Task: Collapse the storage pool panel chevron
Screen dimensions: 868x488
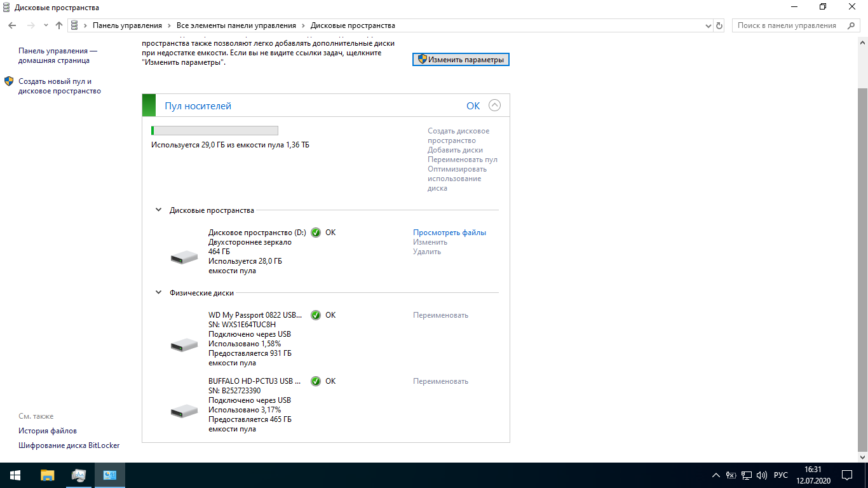Action: click(494, 105)
